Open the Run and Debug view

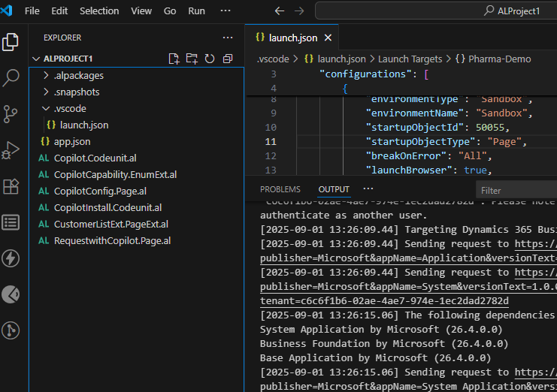coord(11,150)
